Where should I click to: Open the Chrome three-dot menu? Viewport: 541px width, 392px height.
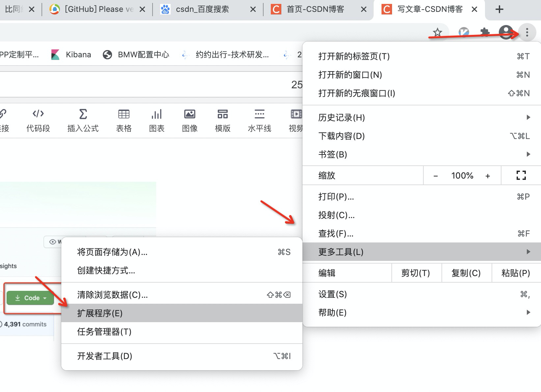pos(527,32)
